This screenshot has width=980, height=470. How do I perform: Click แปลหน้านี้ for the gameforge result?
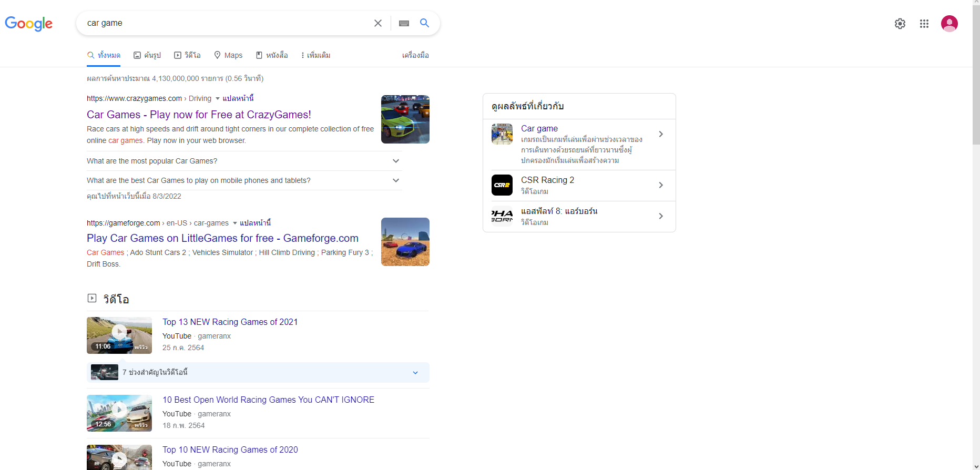tap(256, 223)
